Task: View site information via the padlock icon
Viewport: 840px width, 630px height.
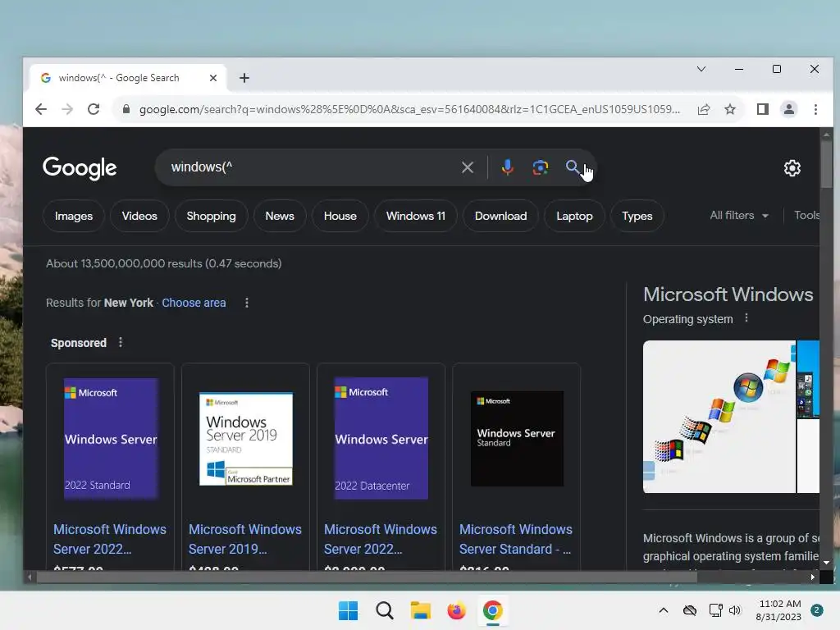Action: pyautogui.click(x=126, y=109)
